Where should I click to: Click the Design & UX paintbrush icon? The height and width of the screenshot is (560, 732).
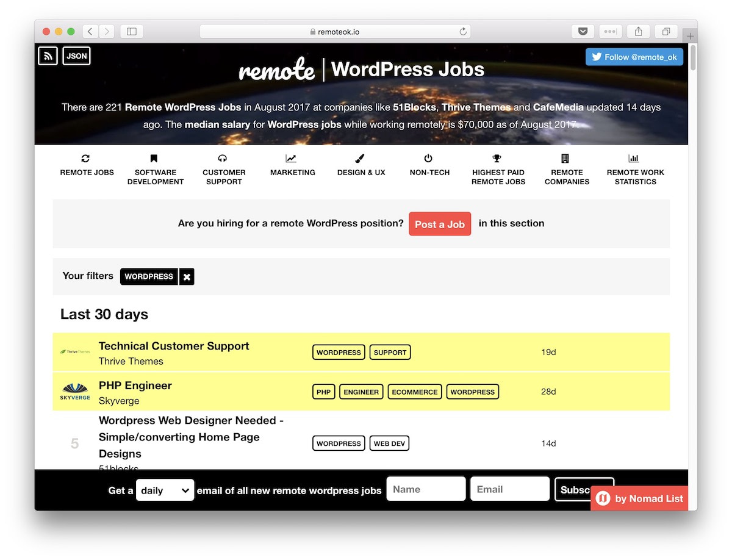click(361, 158)
